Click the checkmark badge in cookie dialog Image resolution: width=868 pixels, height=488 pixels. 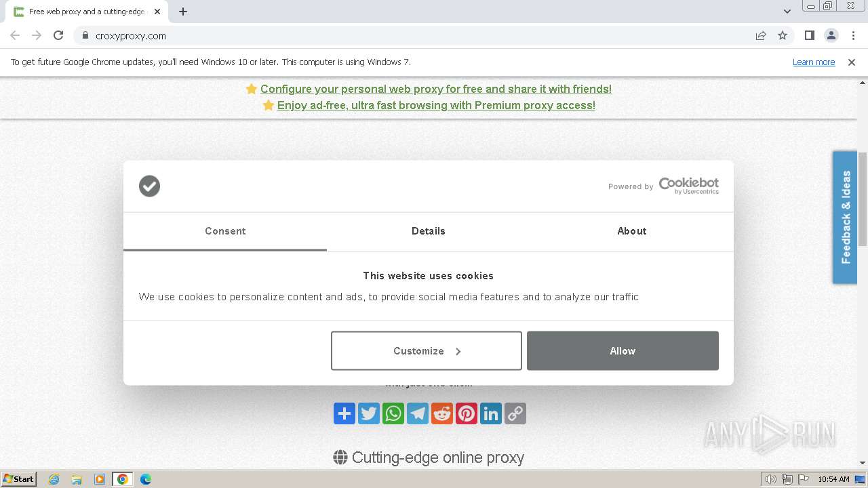(x=149, y=186)
